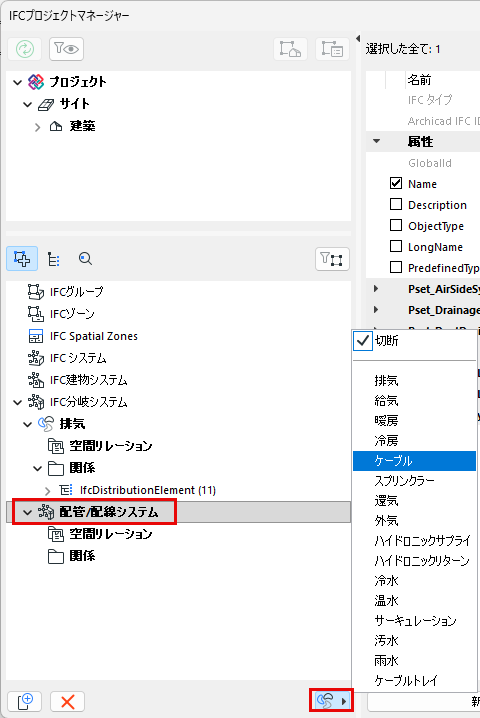Select the プロジェクト project icon
The width and height of the screenshot is (480, 718).
click(36, 82)
